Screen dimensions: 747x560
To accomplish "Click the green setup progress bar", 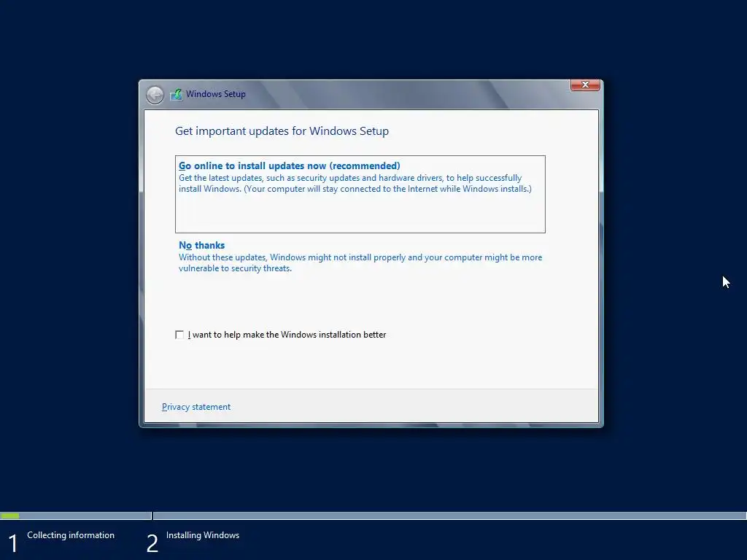I will point(10,516).
